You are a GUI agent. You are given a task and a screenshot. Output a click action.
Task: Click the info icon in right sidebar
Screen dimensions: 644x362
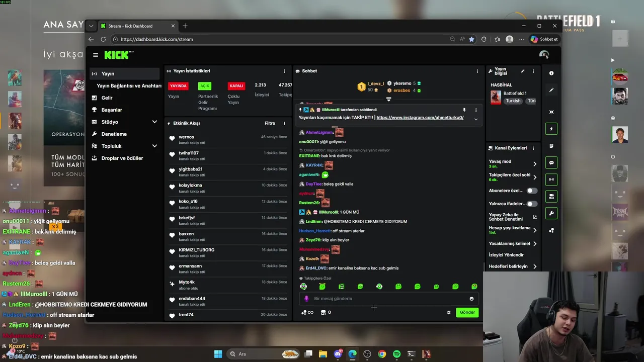[x=551, y=73]
